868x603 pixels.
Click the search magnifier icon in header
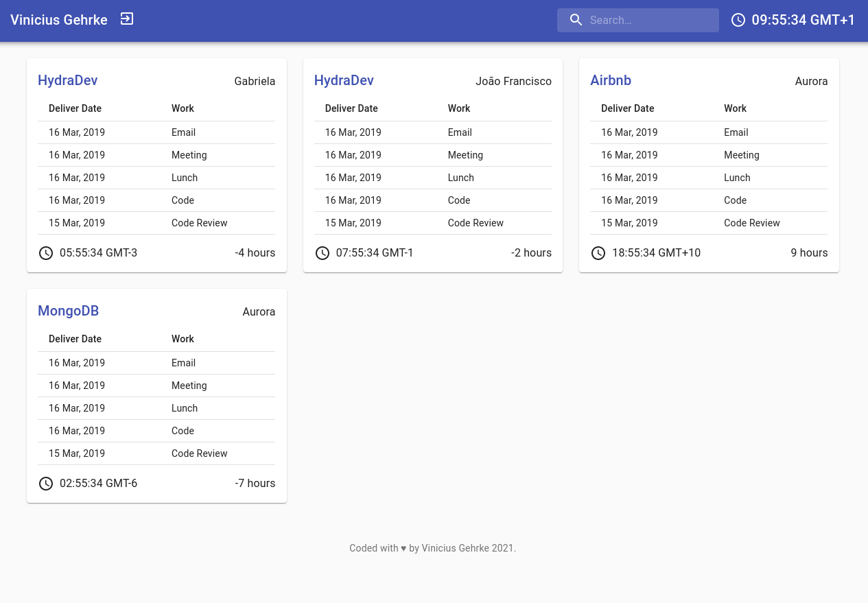point(576,20)
